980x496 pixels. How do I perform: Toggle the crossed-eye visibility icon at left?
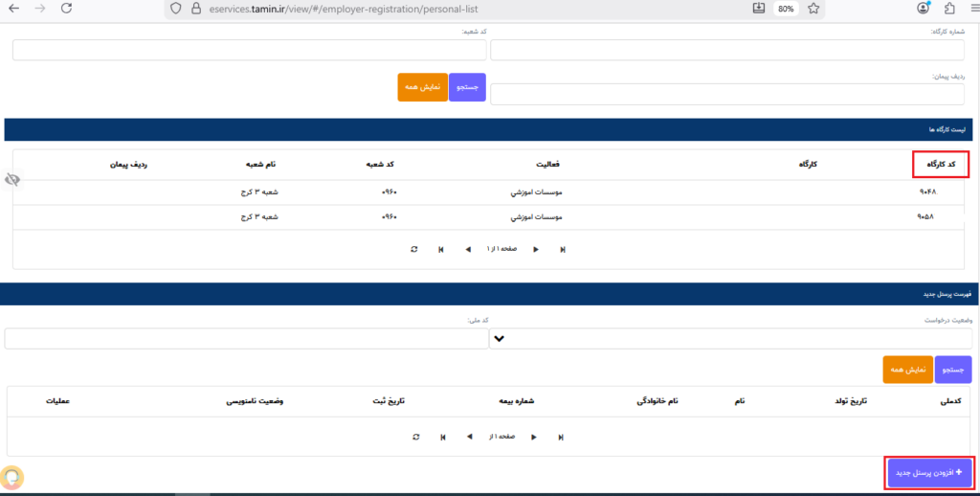point(11,180)
